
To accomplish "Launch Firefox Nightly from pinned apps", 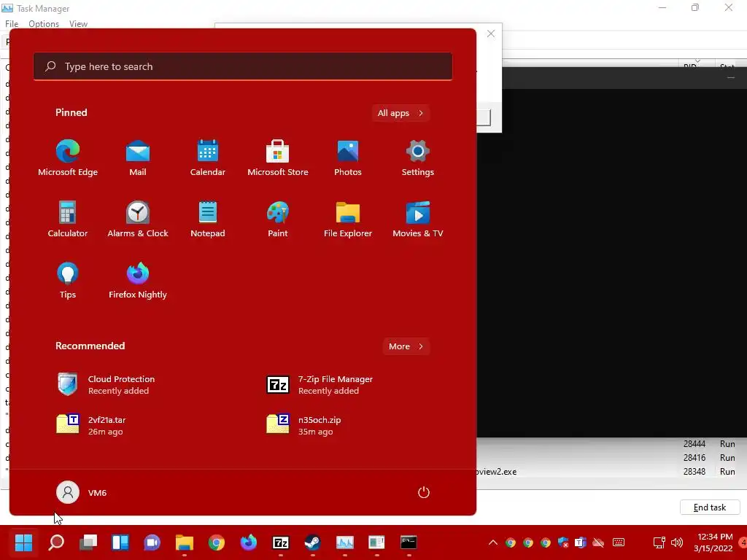I will tap(138, 281).
